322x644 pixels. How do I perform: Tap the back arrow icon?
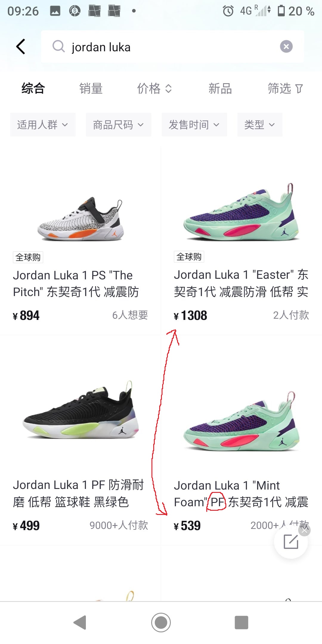[20, 47]
